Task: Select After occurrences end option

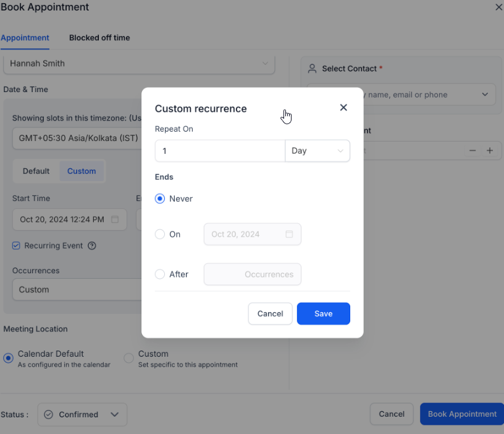Action: [x=160, y=274]
